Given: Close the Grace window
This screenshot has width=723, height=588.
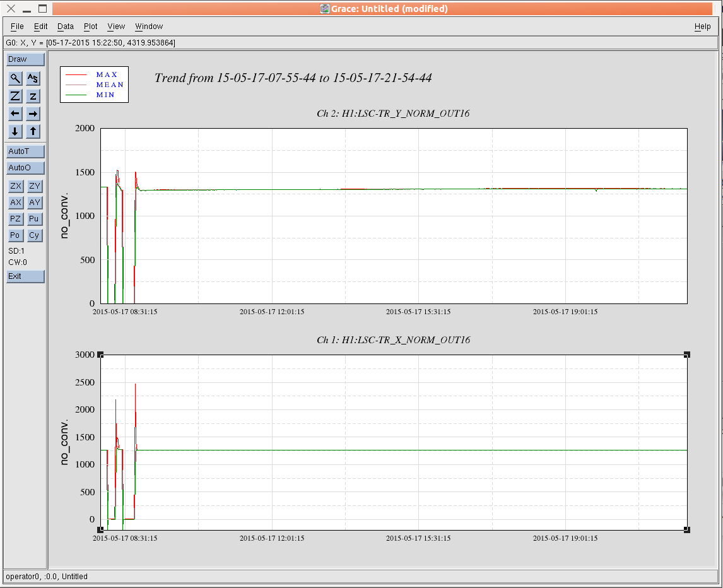Looking at the screenshot, I should 11,9.
